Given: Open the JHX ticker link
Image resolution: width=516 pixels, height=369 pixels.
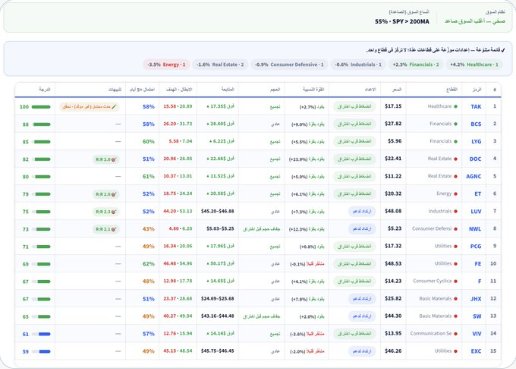Looking at the screenshot, I should point(476,299).
